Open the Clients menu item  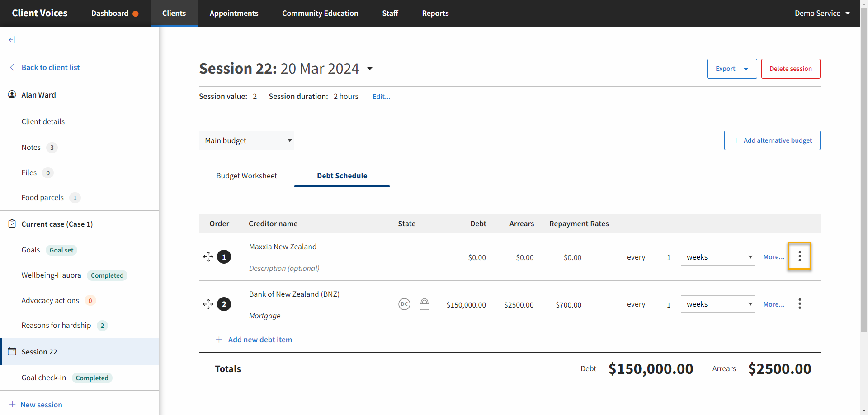point(174,13)
